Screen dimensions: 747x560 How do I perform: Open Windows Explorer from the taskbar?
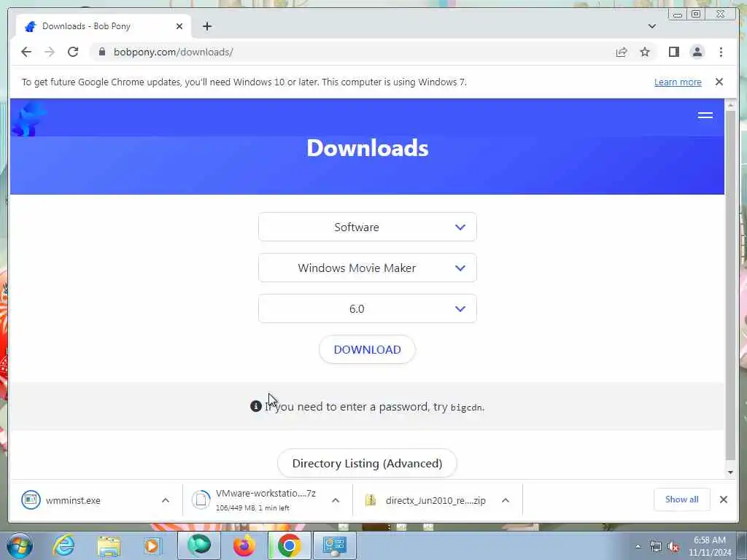pyautogui.click(x=109, y=546)
